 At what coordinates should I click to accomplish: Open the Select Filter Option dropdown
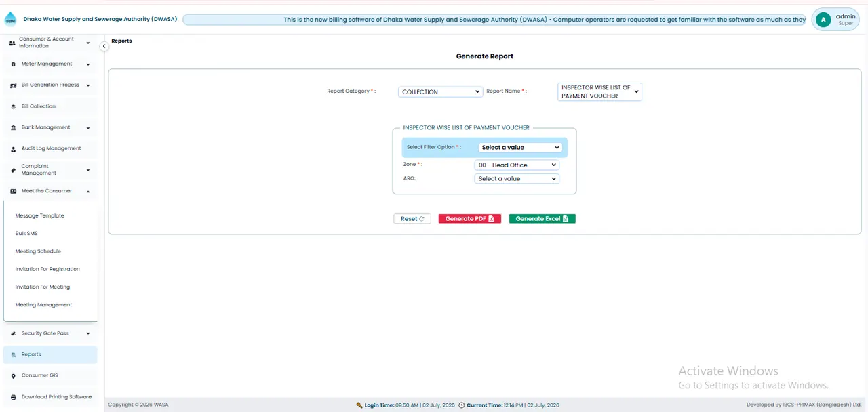(520, 147)
